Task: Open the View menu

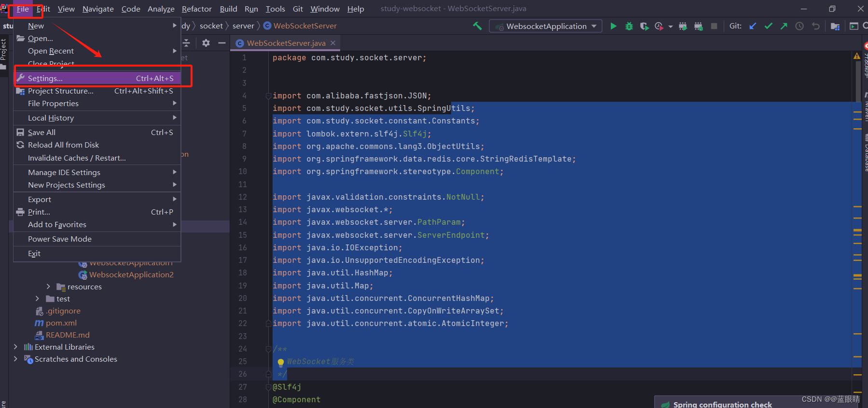Action: (66, 9)
